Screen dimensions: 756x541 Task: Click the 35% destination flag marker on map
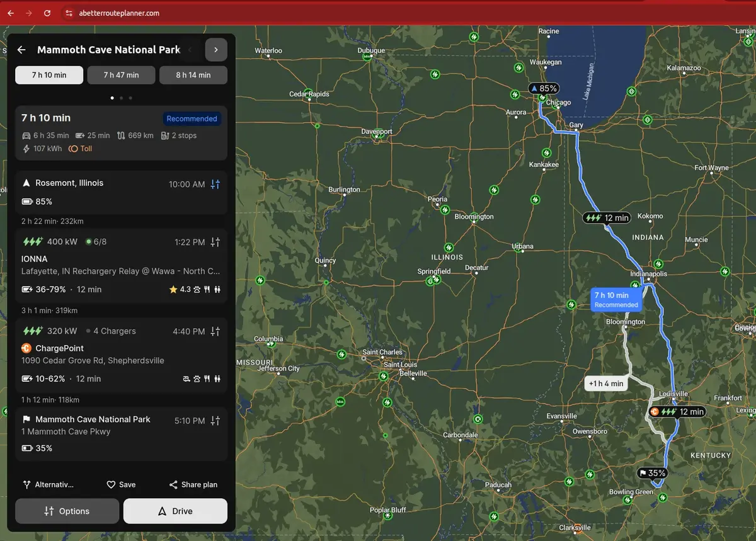point(652,473)
